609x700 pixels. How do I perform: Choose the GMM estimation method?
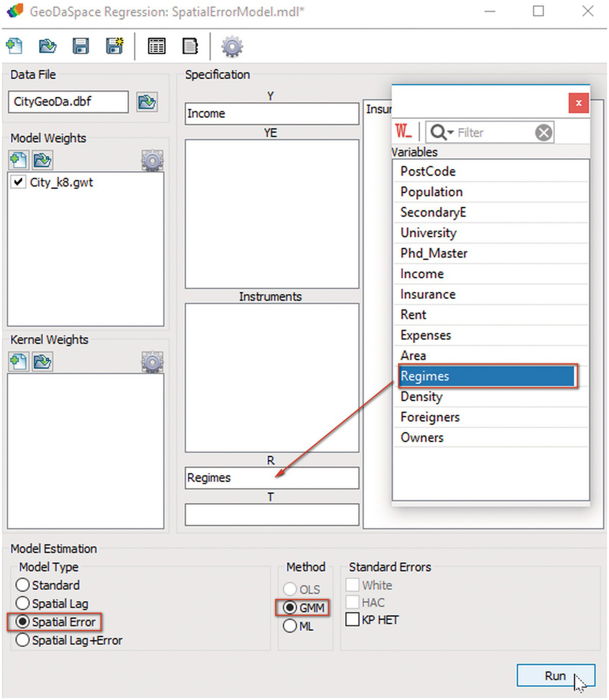coord(303,608)
